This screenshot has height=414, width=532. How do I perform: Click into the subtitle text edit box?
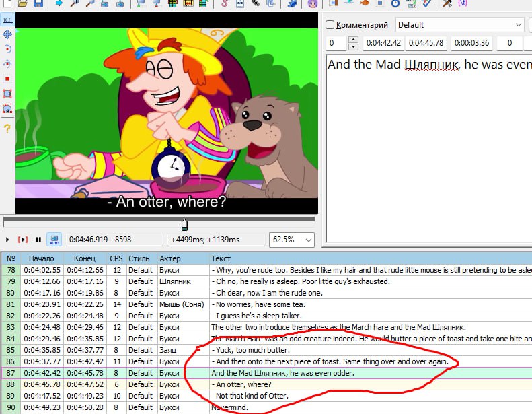(x=429, y=148)
